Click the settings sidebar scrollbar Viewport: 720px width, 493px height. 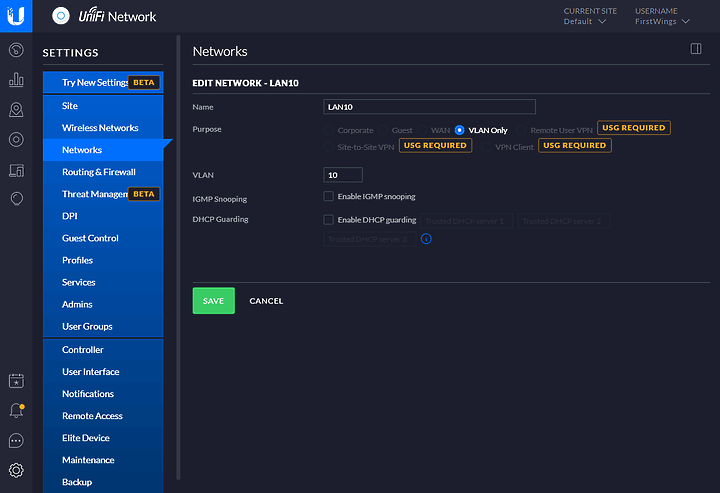(x=178, y=257)
